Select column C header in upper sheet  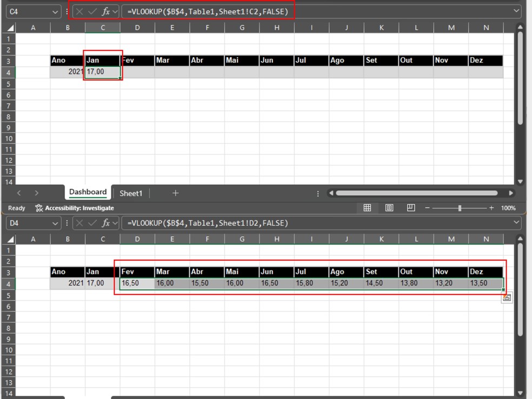[103, 28]
